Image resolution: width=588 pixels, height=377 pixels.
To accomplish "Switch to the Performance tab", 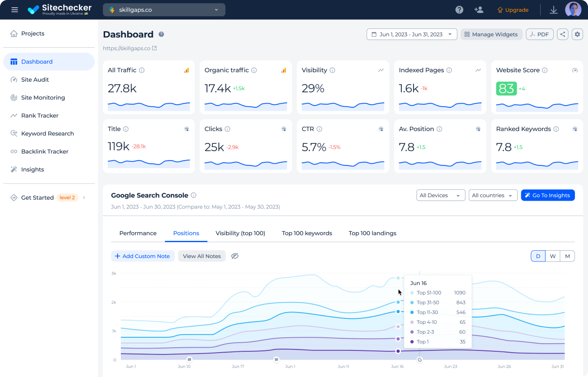I will point(138,233).
